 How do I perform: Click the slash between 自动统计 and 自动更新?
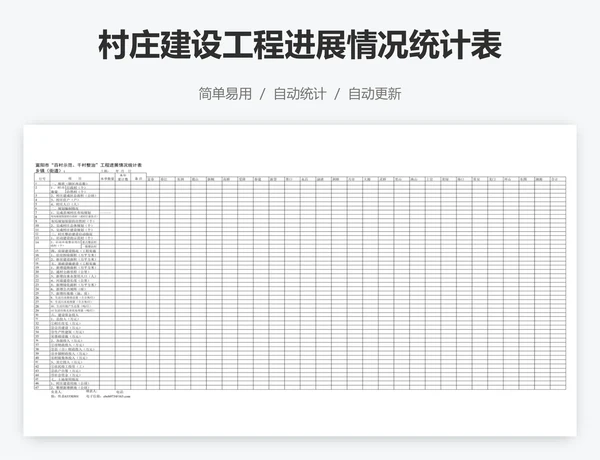click(x=337, y=94)
